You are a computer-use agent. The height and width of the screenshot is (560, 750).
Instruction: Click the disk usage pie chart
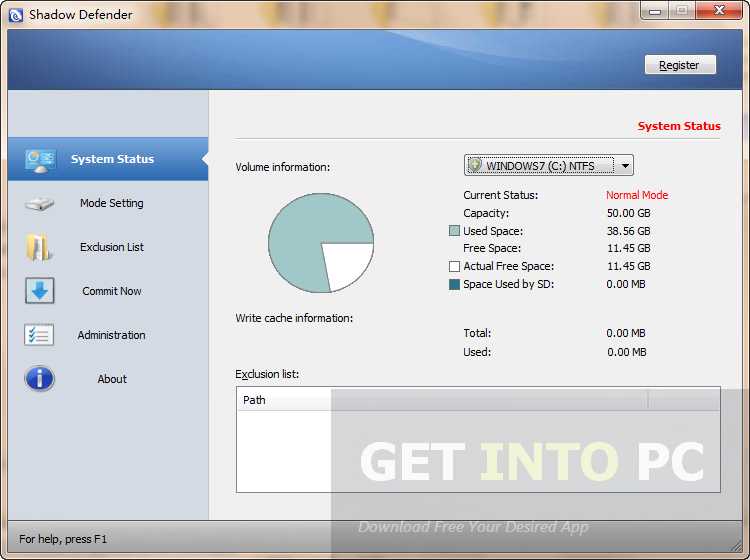pos(321,243)
